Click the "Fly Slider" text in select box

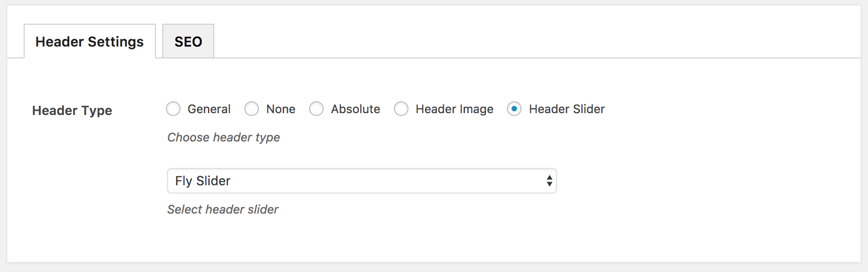point(203,181)
